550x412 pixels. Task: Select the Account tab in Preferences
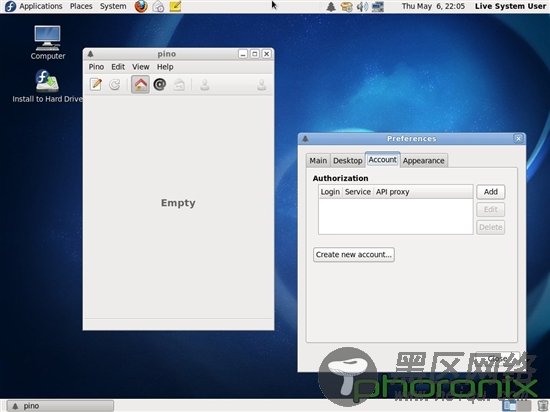click(x=382, y=160)
